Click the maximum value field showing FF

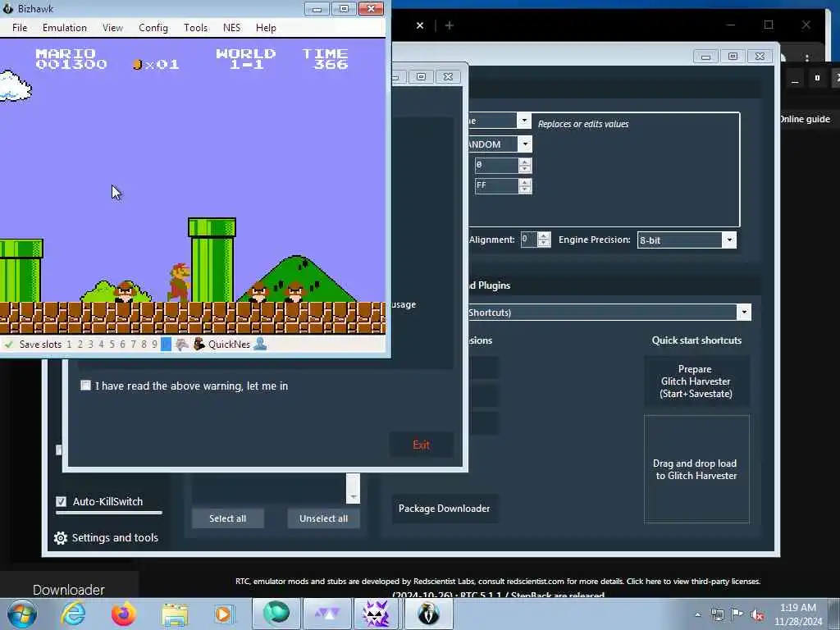(496, 185)
